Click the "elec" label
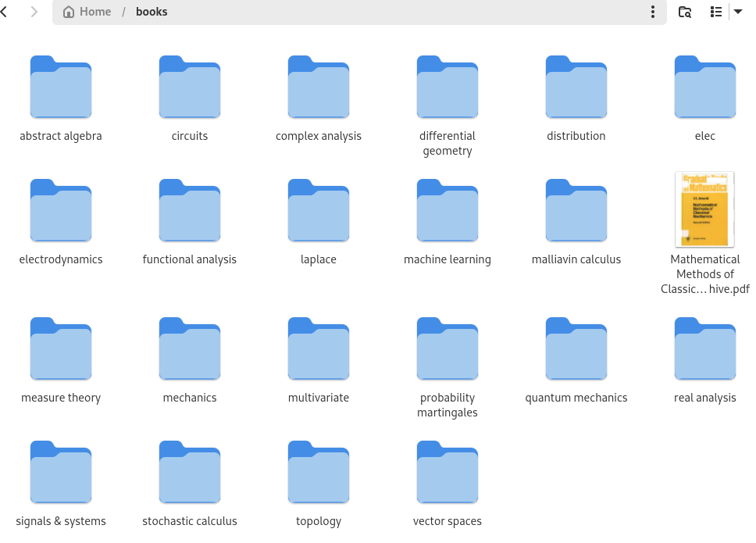This screenshot has height=543, width=756. pos(705,136)
